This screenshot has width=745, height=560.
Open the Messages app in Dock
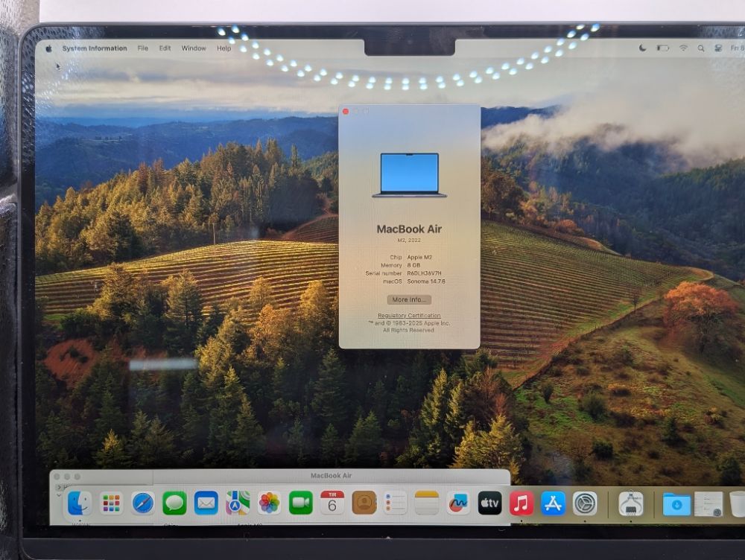point(174,503)
